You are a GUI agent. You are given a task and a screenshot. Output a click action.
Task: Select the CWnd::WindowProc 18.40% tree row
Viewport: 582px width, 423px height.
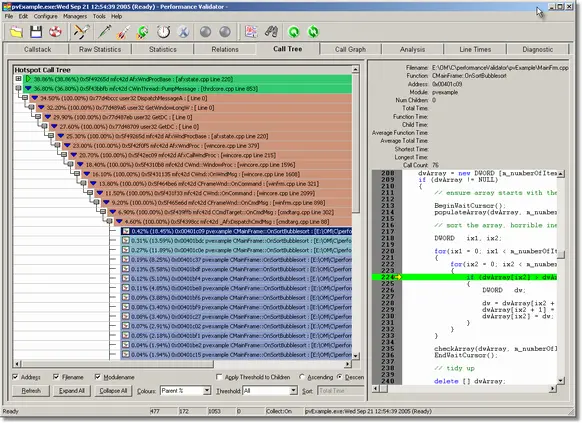click(214, 164)
